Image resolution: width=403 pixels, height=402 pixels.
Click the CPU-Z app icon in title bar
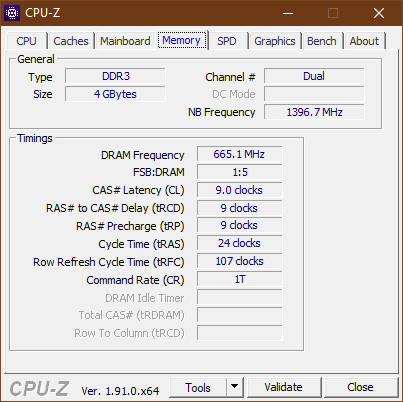coord(12,13)
